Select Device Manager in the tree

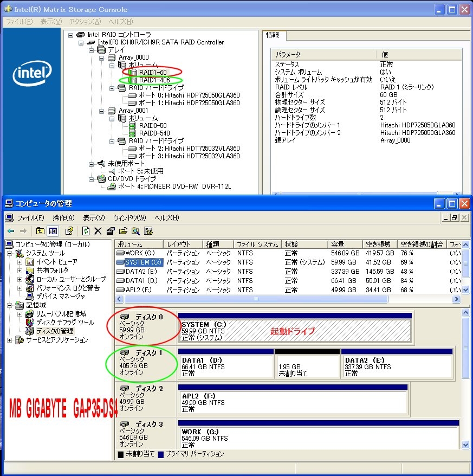point(61,297)
